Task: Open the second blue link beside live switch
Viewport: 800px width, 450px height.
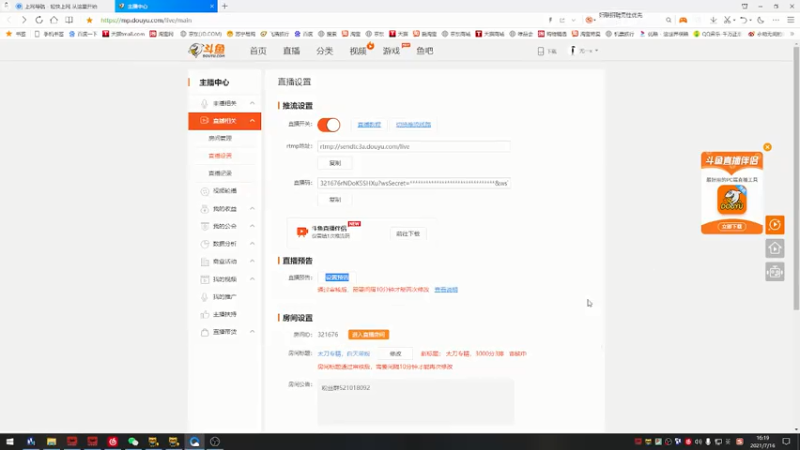Action: point(413,124)
